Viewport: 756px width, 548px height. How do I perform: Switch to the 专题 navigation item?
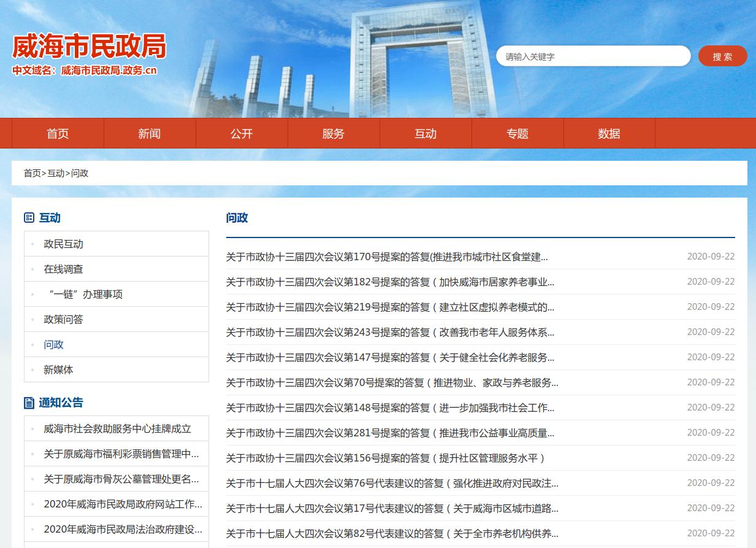tap(517, 134)
